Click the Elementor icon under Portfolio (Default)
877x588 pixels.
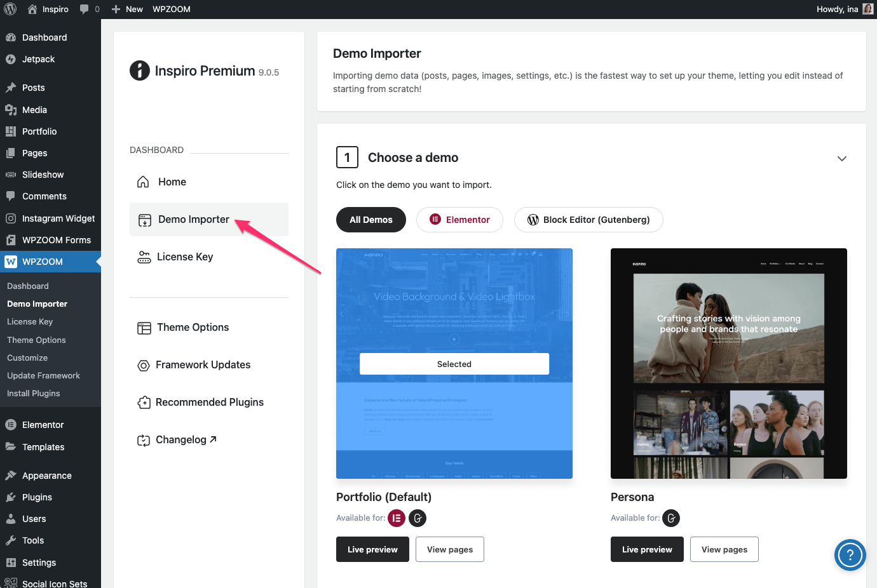click(x=397, y=518)
